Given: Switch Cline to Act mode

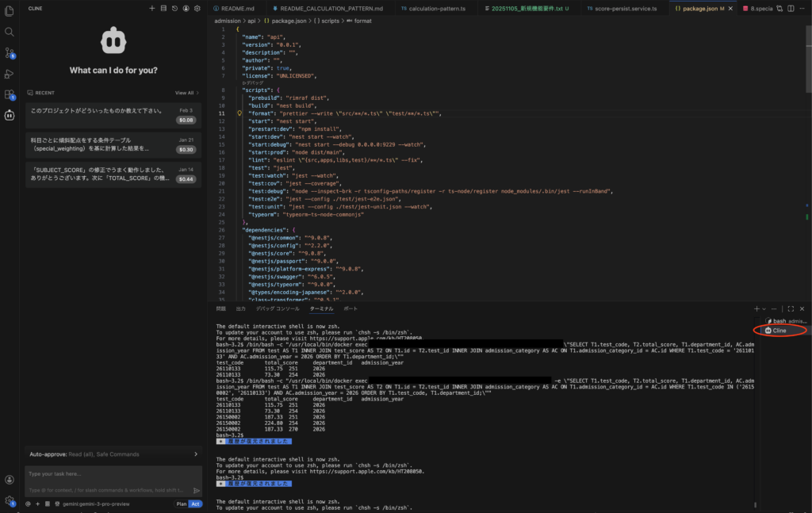Looking at the screenshot, I should [x=194, y=503].
